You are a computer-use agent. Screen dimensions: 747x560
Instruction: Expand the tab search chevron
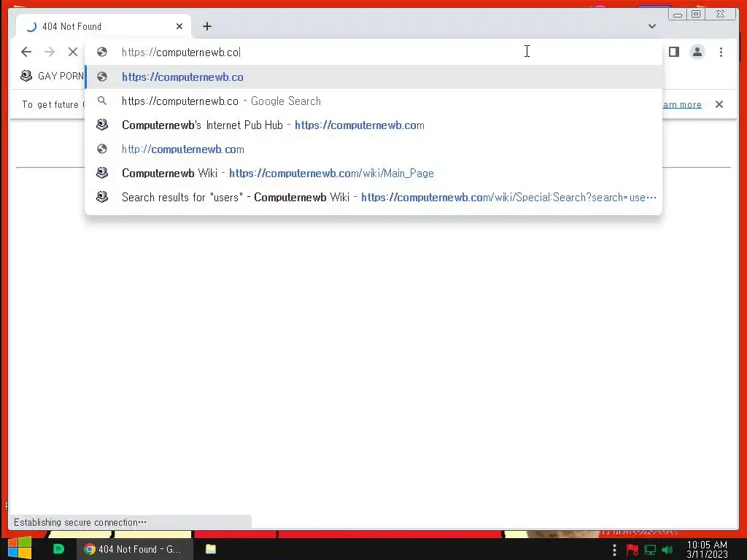tap(652, 26)
